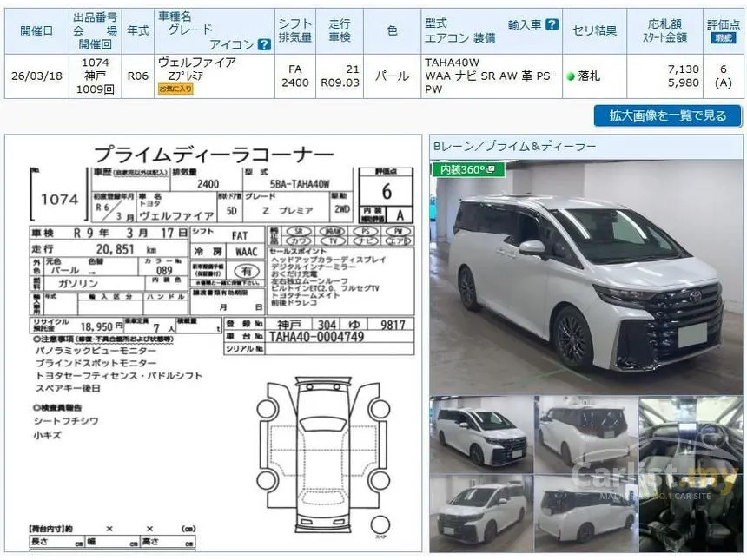Click chassis number TAHA40-0004749 on sheet
The image size is (747, 560).
pyautogui.click(x=316, y=337)
